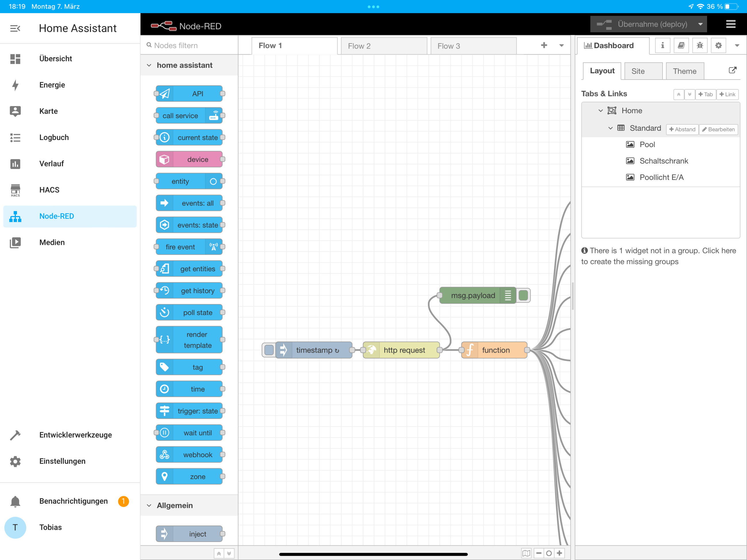Open the Theme dashboard tab
Image resolution: width=747 pixels, height=560 pixels.
685,71
